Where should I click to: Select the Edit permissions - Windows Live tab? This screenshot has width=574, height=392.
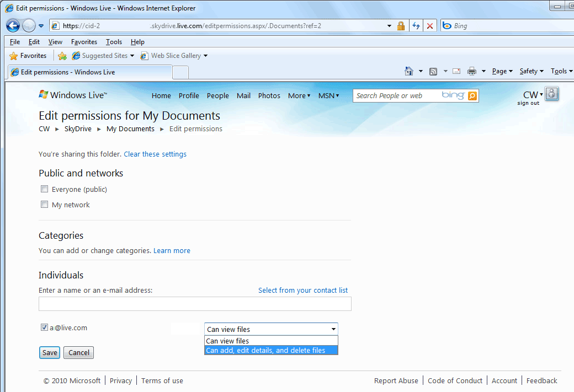coord(90,72)
